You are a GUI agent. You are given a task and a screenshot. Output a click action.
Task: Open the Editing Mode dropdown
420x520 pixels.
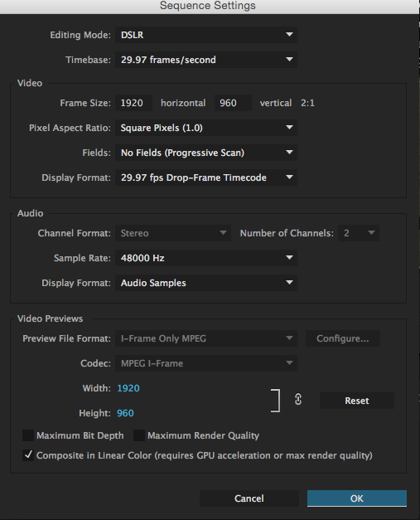(206, 35)
